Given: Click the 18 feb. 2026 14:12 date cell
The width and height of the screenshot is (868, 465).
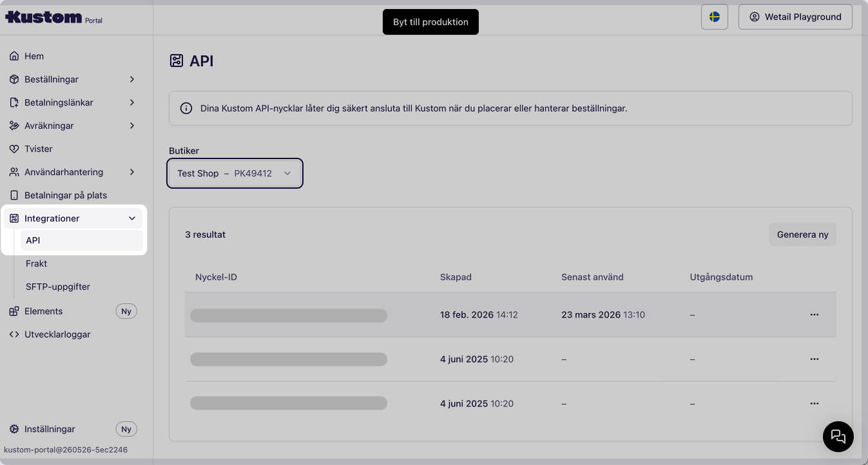Looking at the screenshot, I should [479, 315].
